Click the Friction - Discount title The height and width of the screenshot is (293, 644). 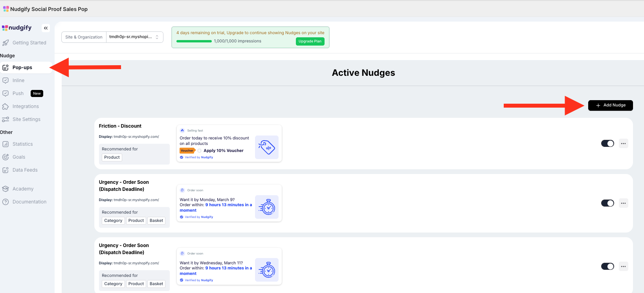[120, 126]
